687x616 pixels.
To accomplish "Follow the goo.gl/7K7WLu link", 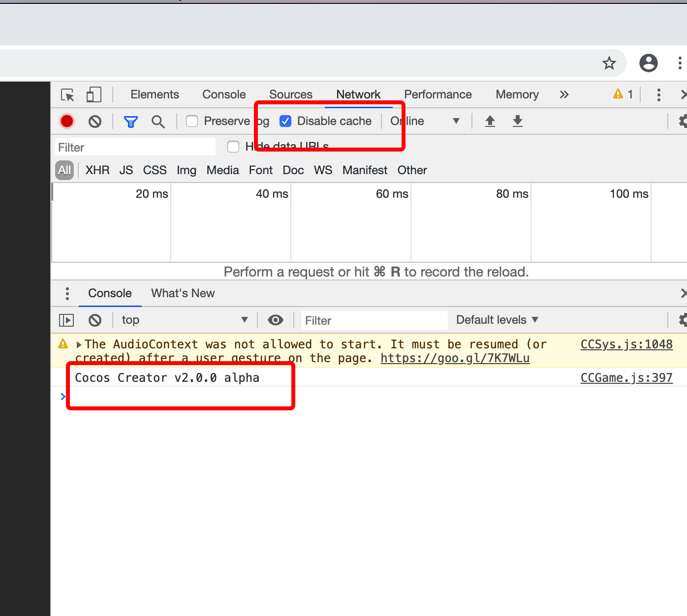I will point(455,358).
